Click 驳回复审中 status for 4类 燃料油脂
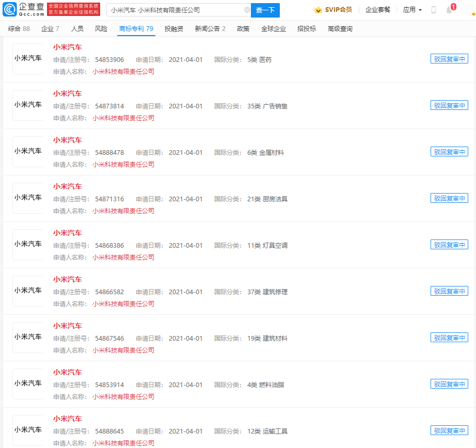 coord(449,384)
